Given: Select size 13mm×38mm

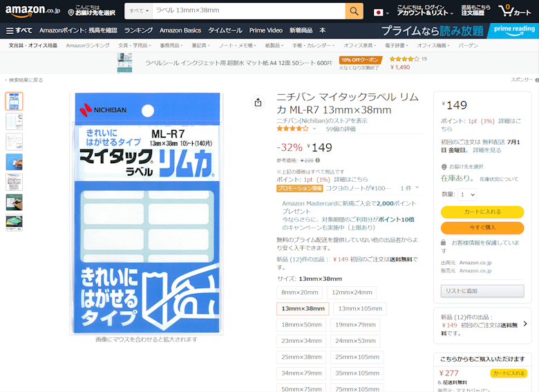Looking at the screenshot, I should [x=303, y=309].
